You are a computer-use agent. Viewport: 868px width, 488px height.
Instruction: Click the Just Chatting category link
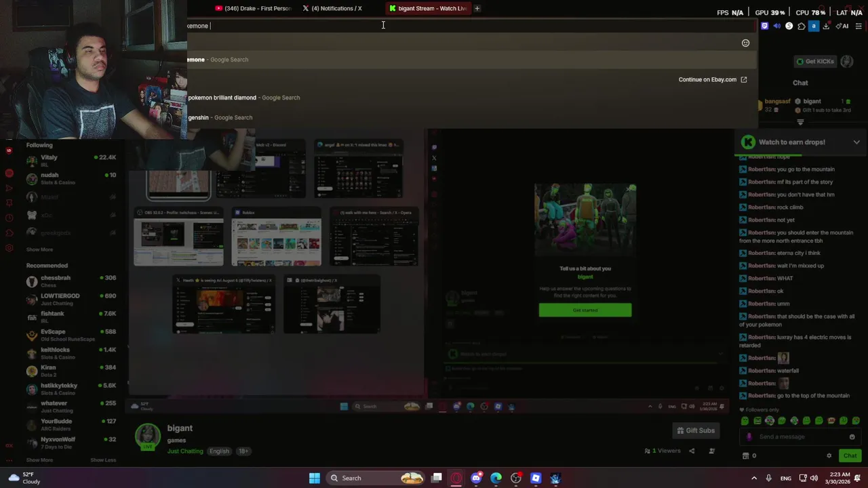(x=185, y=451)
